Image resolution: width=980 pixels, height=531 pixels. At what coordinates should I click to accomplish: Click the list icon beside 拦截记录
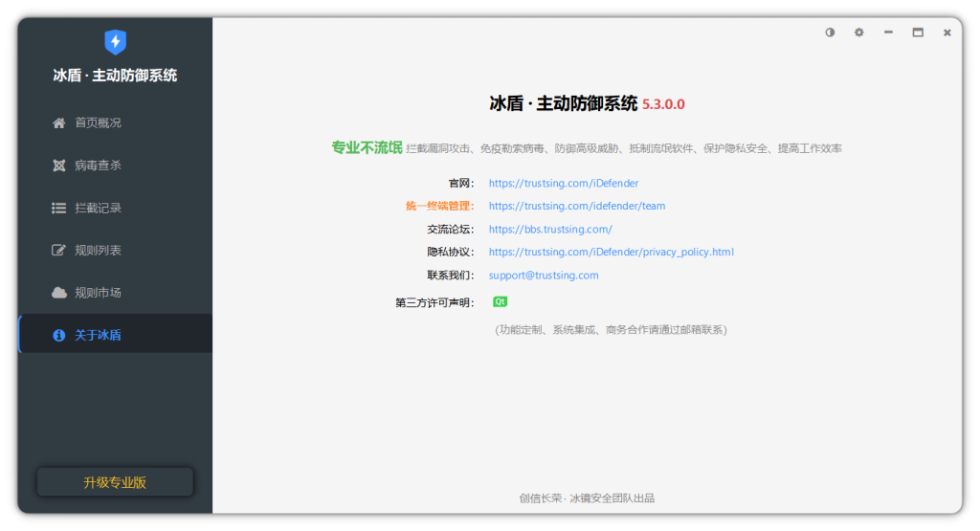pyautogui.click(x=58, y=208)
